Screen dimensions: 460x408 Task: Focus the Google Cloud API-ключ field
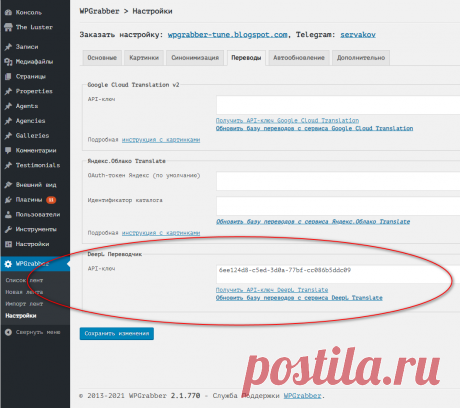point(338,105)
